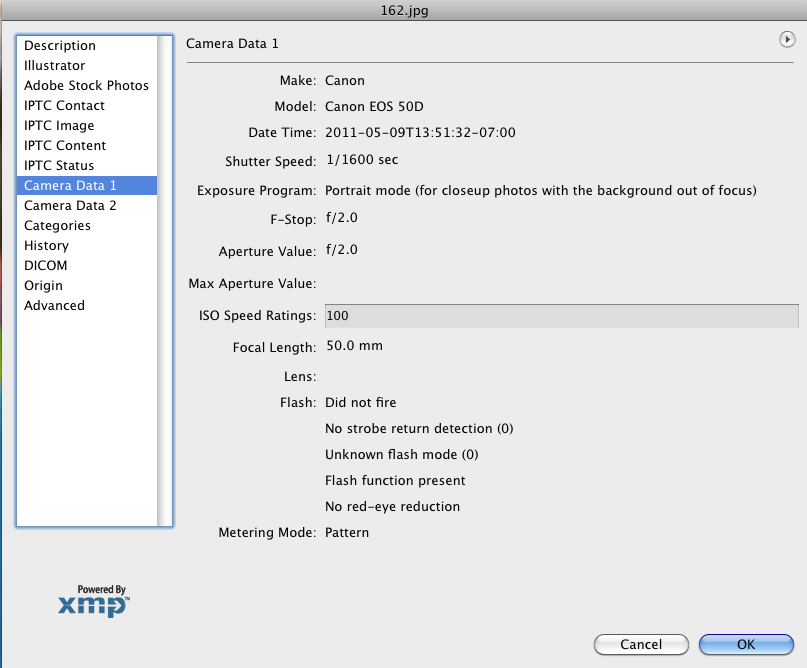Click the Camera Data 1 panel heading
The width and height of the screenshot is (807, 668).
(232, 44)
